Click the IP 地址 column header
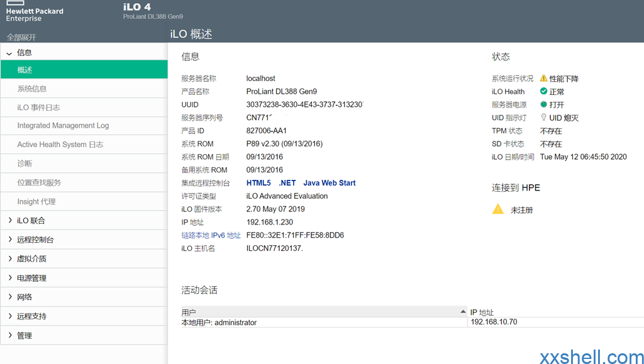The image size is (644, 364). [482, 312]
